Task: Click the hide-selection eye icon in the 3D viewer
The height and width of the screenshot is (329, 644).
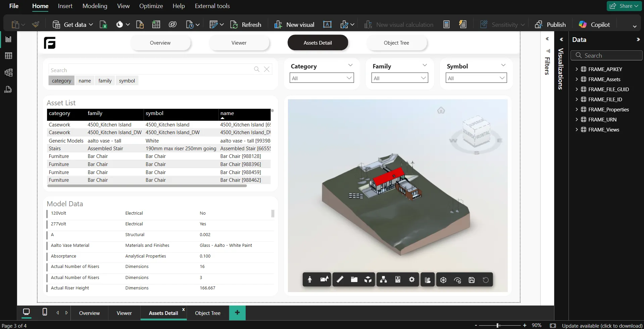Action: coord(457,280)
